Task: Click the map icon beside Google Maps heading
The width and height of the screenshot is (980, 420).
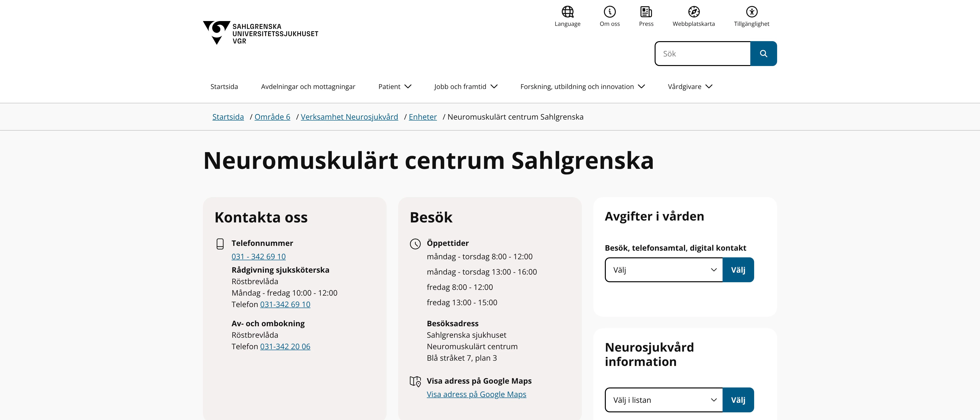Action: pos(415,381)
